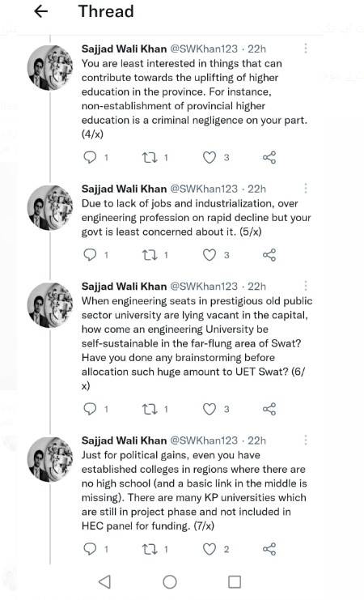Open more options on the (4/x) tweet
The width and height of the screenshot is (364, 600).
point(306,49)
